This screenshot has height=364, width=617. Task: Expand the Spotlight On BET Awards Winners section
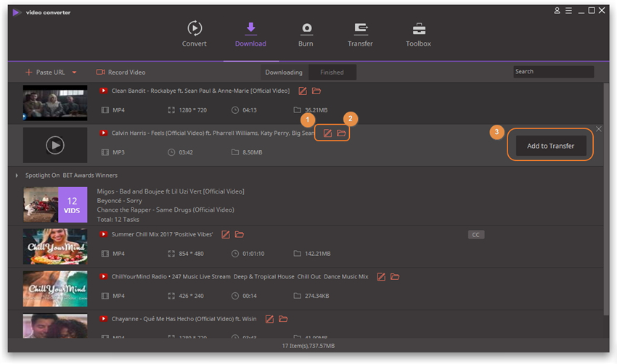coord(17,175)
